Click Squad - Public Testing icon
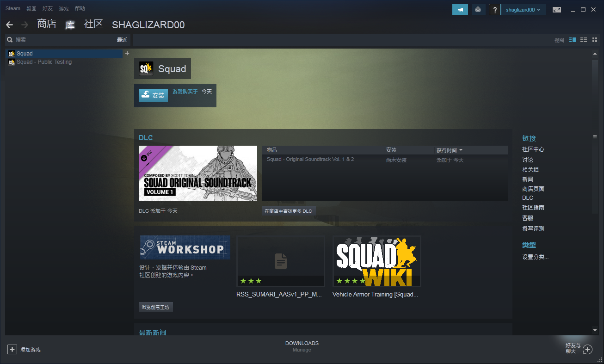604x364 pixels. click(x=12, y=62)
